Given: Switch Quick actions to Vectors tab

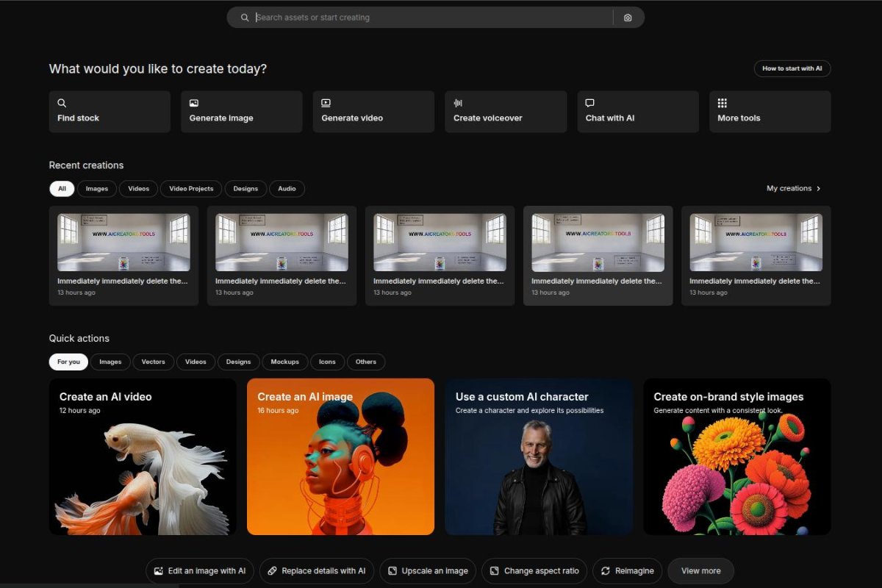Looking at the screenshot, I should pos(153,362).
